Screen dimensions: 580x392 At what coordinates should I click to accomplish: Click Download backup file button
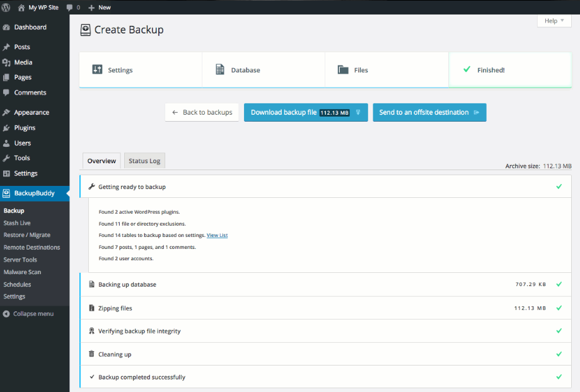coord(306,112)
